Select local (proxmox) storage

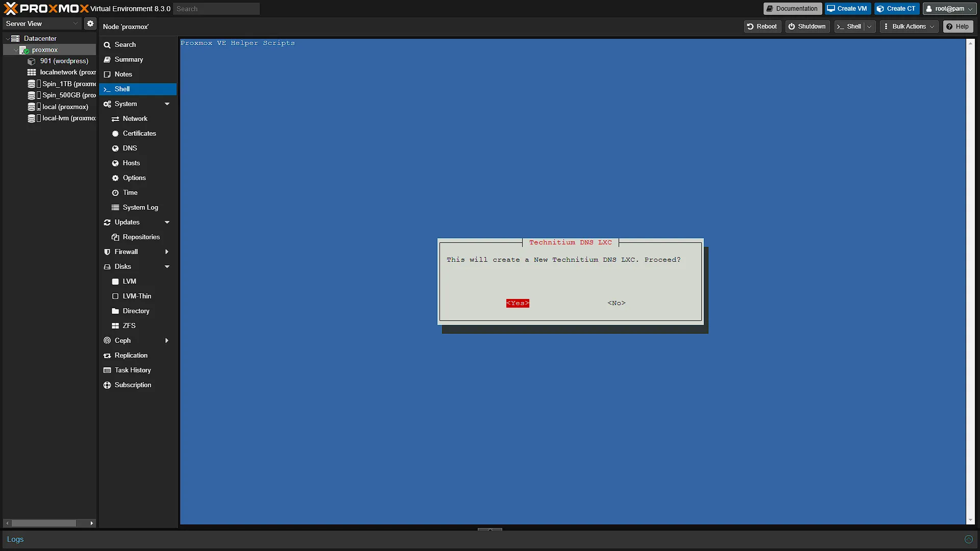58,107
